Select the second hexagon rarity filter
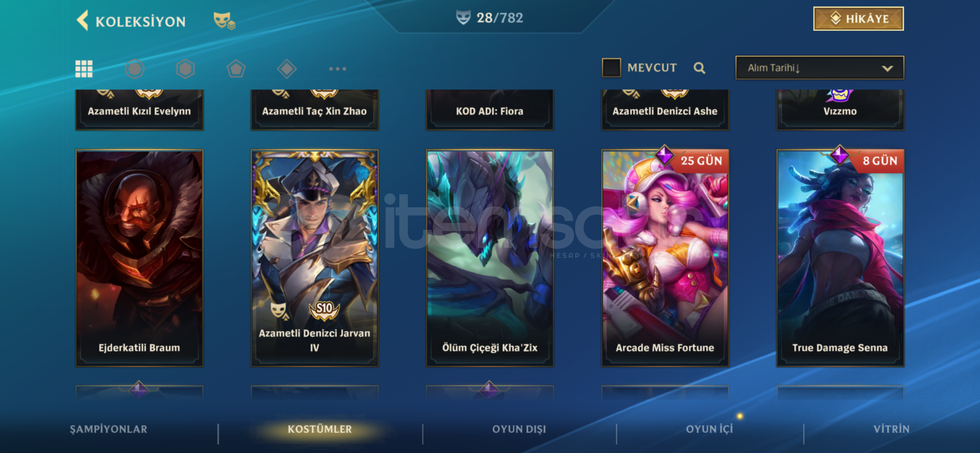Screen dimensions: 980x453 (185, 69)
